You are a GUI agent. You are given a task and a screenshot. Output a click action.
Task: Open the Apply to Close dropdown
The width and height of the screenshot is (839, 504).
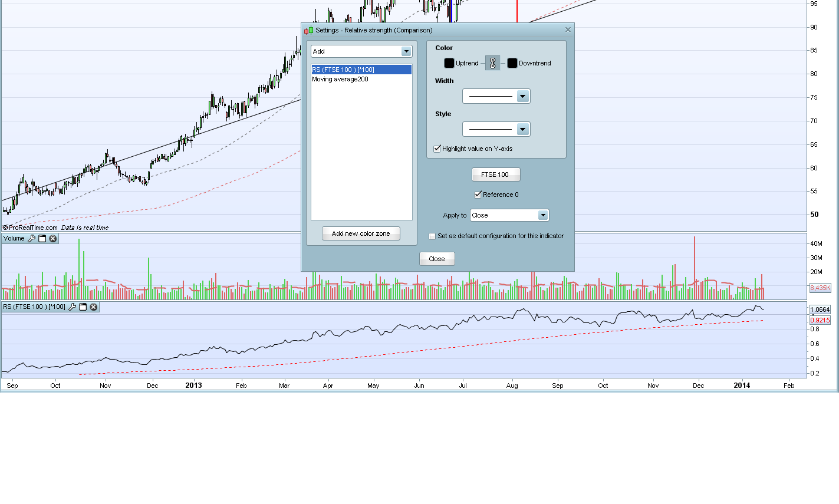coord(509,215)
